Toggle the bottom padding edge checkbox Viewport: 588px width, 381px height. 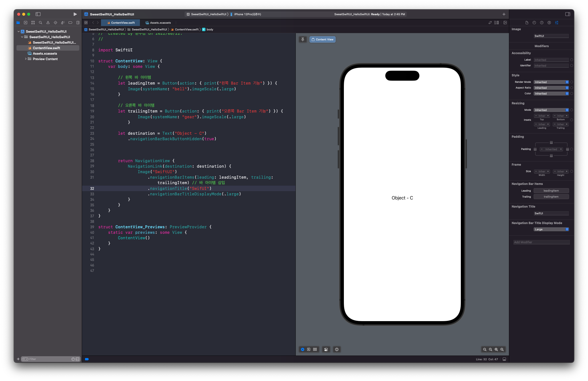coord(551,156)
